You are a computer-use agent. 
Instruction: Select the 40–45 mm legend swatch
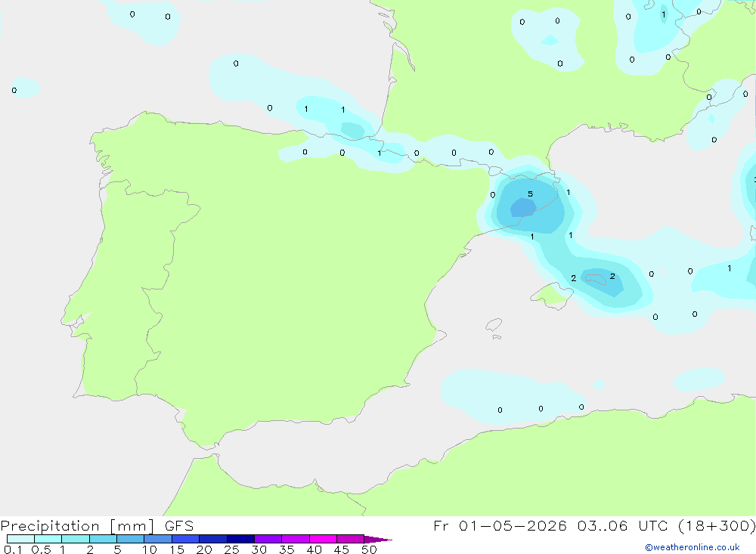coord(323,539)
